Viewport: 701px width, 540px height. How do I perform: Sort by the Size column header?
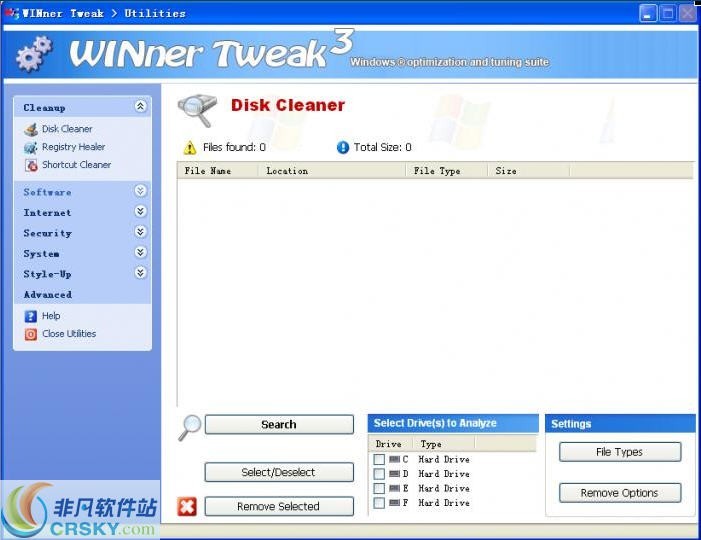pos(528,171)
